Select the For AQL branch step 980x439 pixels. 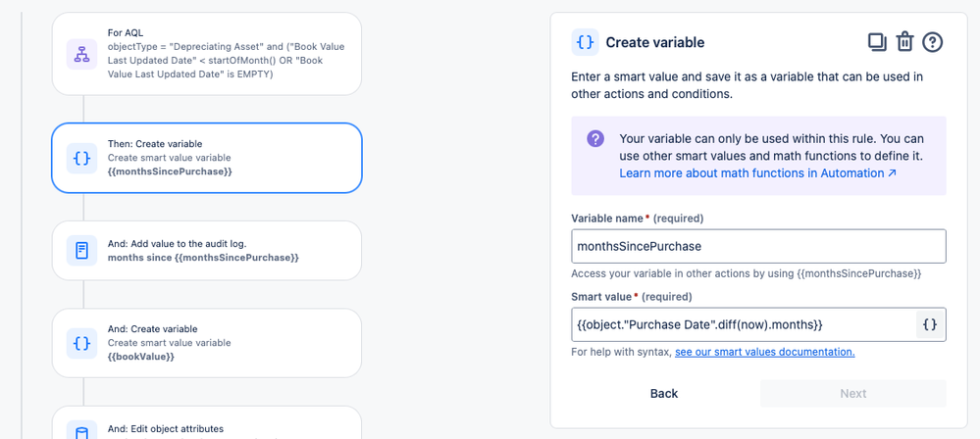(x=224, y=53)
